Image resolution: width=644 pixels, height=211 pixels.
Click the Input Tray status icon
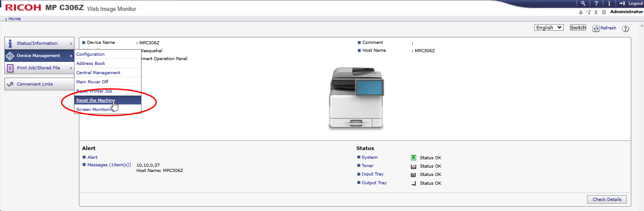pos(413,175)
